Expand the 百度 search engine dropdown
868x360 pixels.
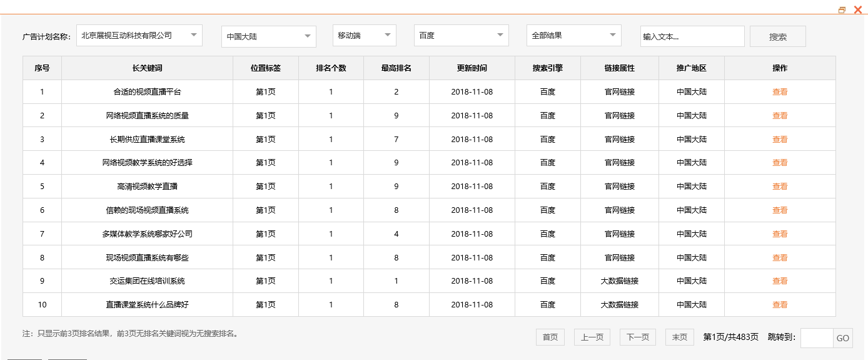(x=462, y=36)
